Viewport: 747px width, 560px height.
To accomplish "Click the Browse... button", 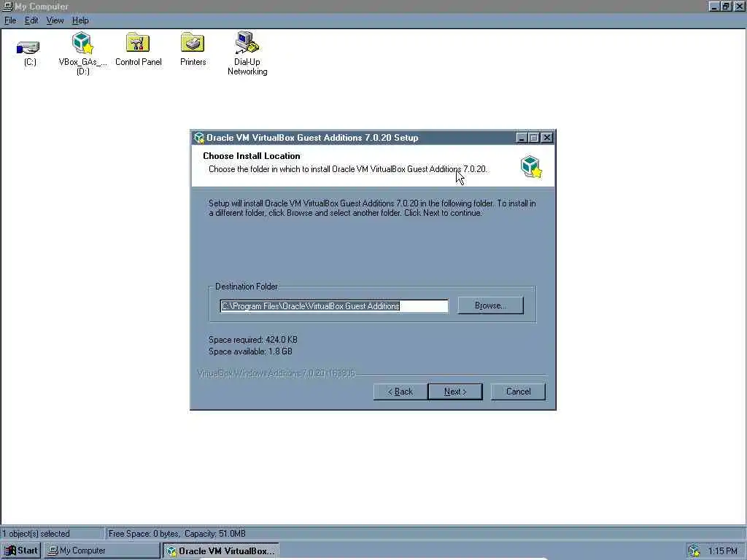I will (491, 306).
